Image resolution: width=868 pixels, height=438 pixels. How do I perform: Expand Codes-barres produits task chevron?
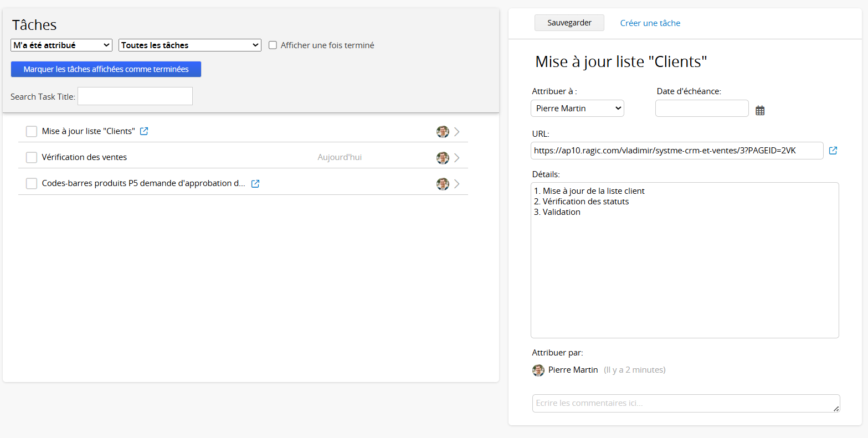(x=457, y=184)
